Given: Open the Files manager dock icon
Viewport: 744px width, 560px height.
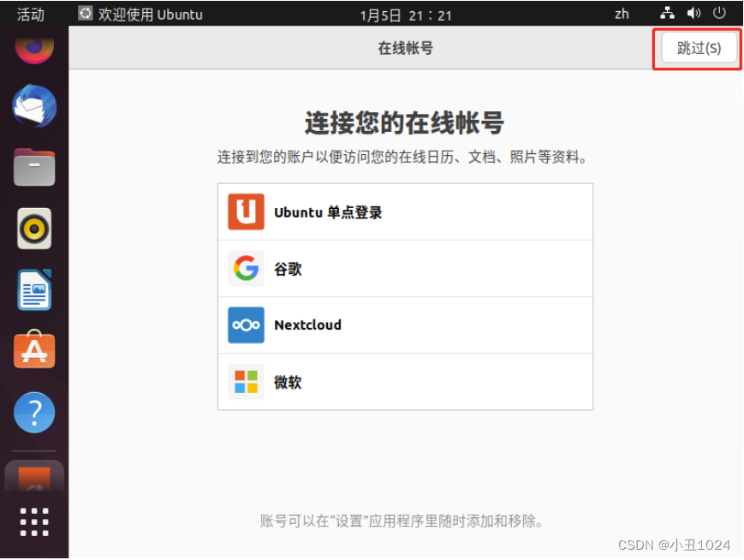Looking at the screenshot, I should (34, 167).
